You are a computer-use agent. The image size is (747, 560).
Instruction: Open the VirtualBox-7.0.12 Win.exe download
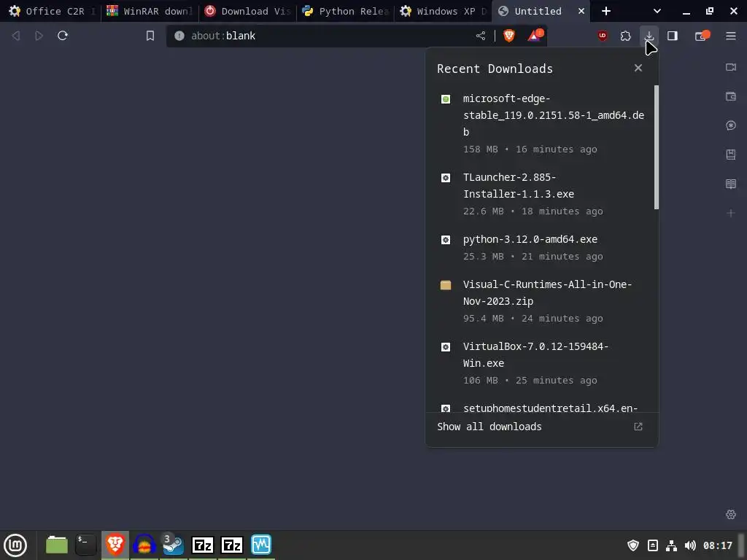(542, 363)
